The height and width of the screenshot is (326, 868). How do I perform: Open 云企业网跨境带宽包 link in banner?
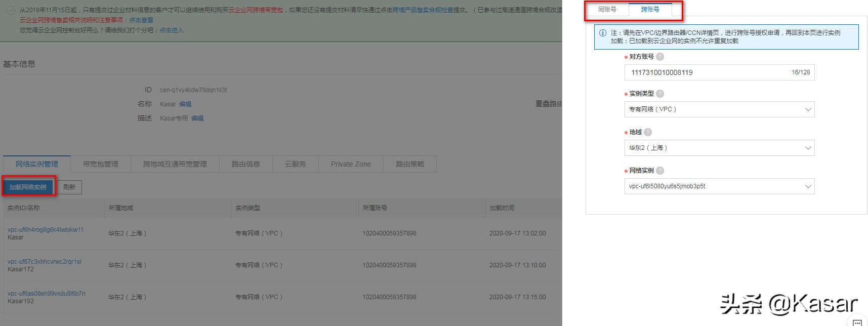click(256, 10)
